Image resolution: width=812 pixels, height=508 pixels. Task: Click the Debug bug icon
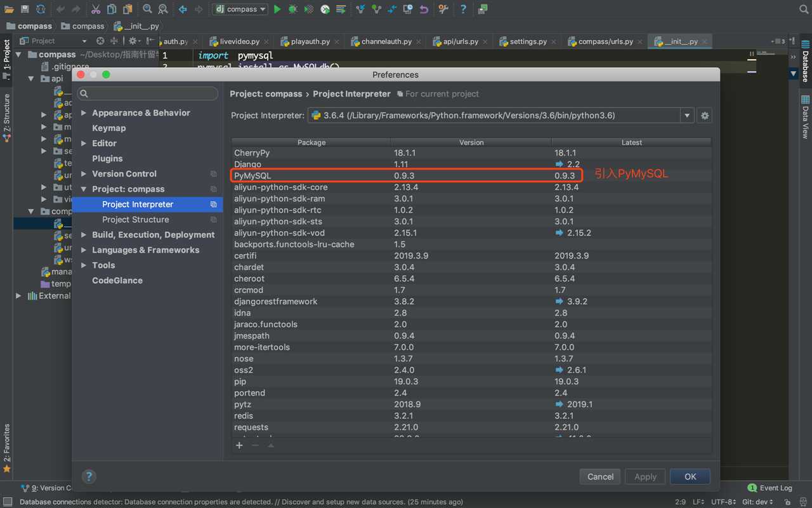tap(293, 9)
